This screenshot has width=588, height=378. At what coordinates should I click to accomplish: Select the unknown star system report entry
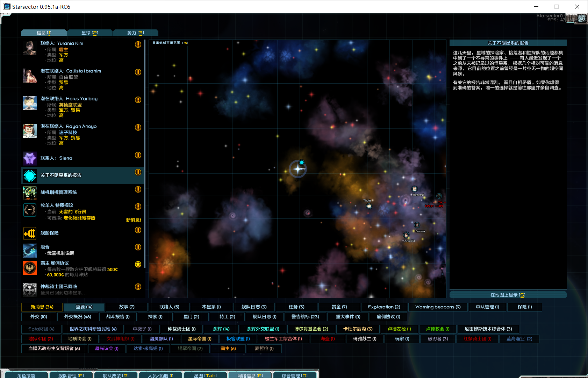pyautogui.click(x=83, y=175)
